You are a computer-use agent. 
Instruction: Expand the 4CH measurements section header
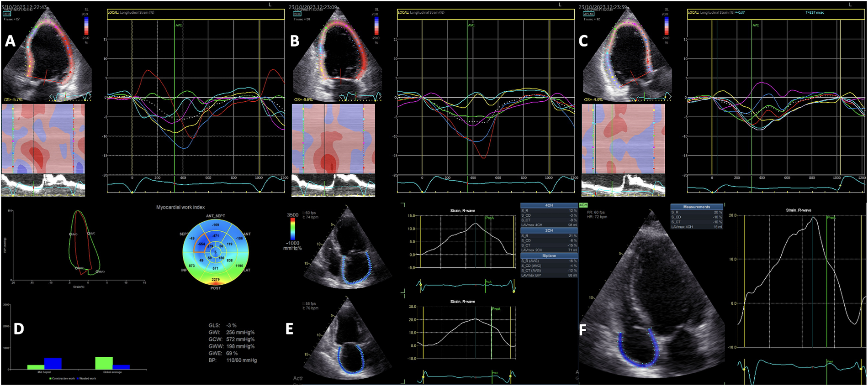(549, 205)
